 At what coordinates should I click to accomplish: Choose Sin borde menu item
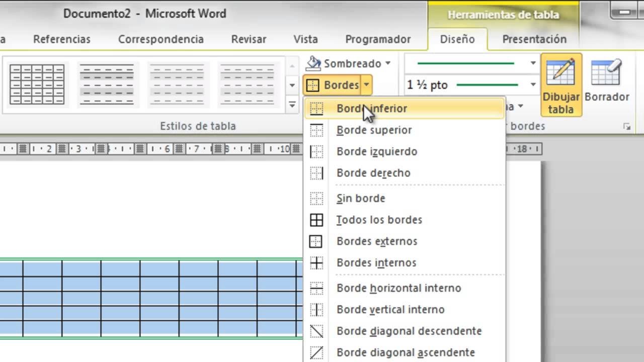coord(405,198)
